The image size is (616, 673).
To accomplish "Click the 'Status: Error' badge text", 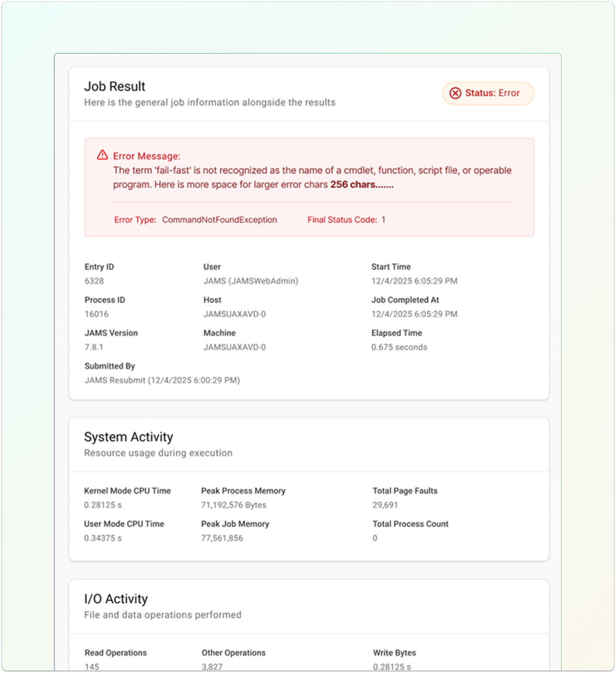I will (492, 93).
